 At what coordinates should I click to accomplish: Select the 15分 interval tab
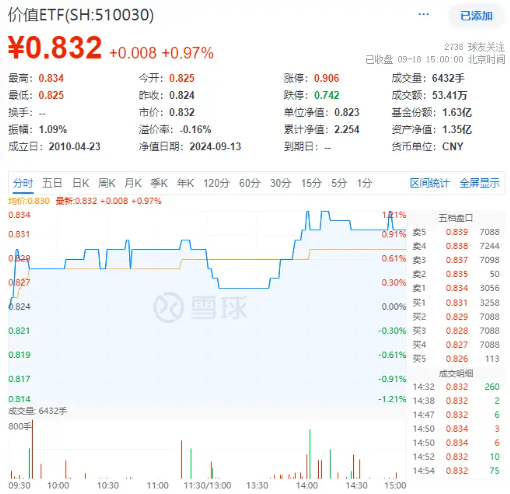pos(311,183)
